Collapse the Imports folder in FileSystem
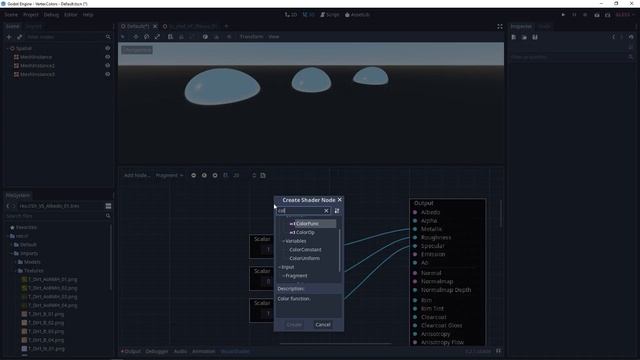Image resolution: width=640 pixels, height=360 pixels. coord(11,253)
